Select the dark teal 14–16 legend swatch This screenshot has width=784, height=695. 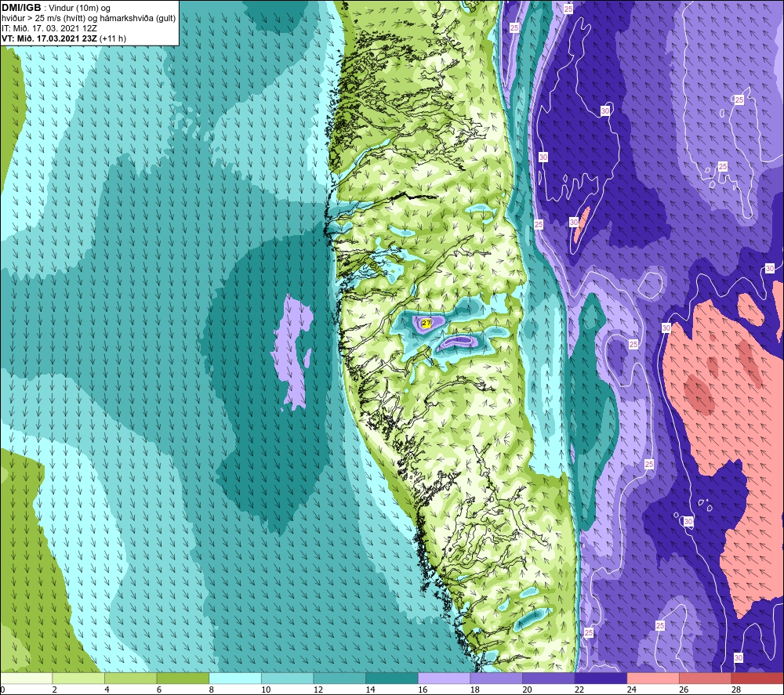point(392,678)
